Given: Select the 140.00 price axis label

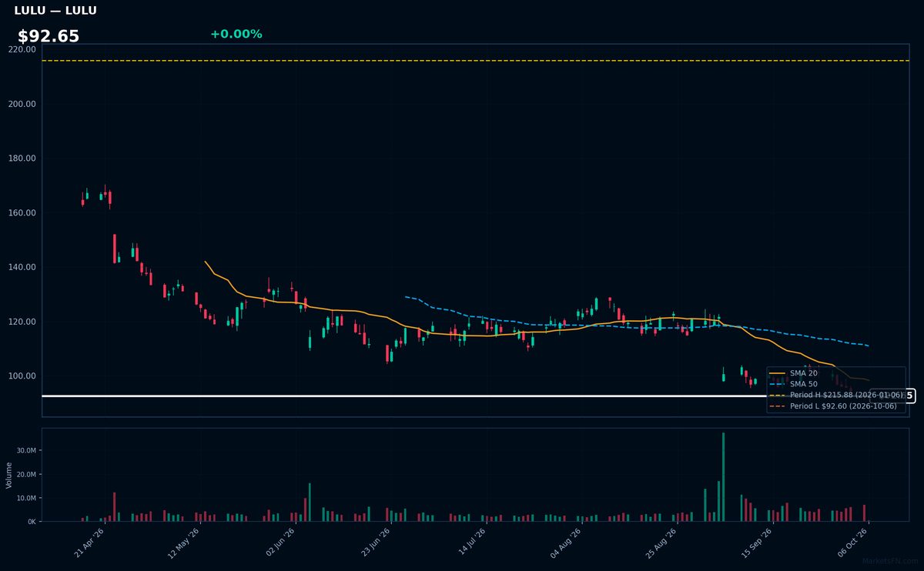Looking at the screenshot, I should point(22,267).
